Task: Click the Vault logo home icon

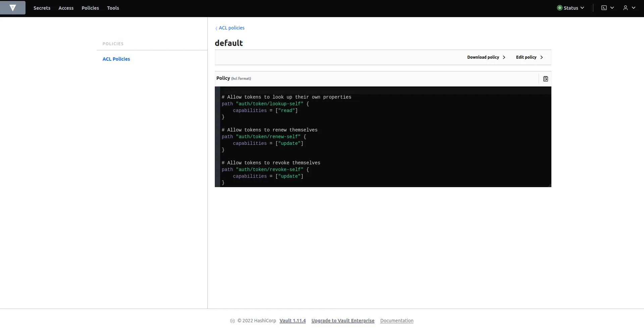Action: tap(13, 8)
